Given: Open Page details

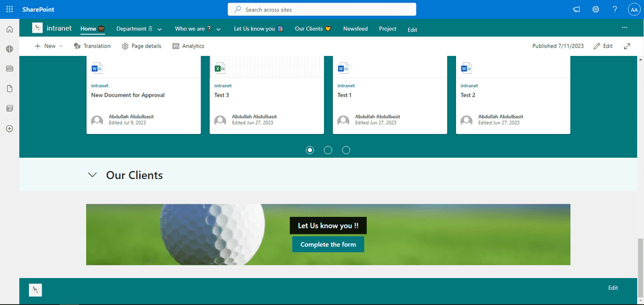Looking at the screenshot, I should 142,46.
